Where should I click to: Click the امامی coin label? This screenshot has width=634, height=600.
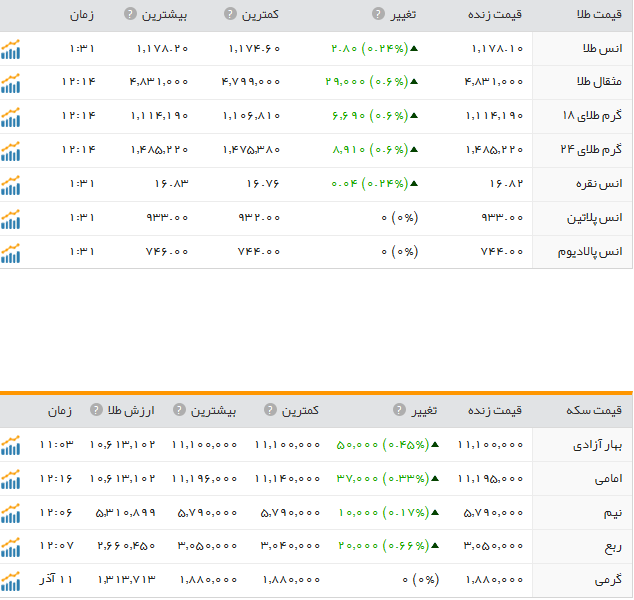[608, 479]
